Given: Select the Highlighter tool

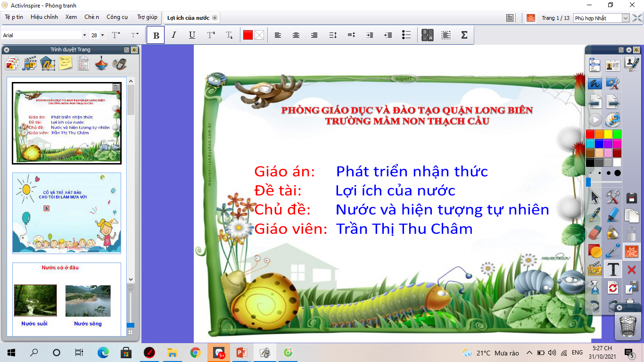Looking at the screenshot, I should tap(613, 215).
